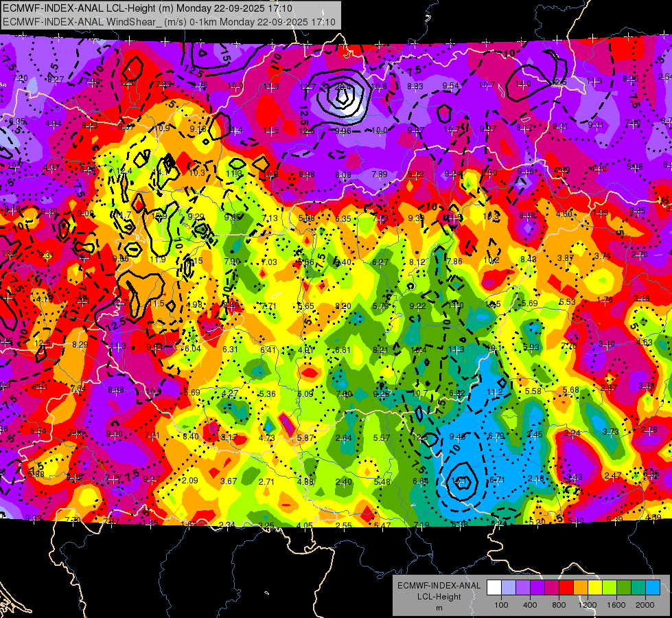Click the grid value 2.24
This screenshot has width=672, height=618.
point(572,433)
